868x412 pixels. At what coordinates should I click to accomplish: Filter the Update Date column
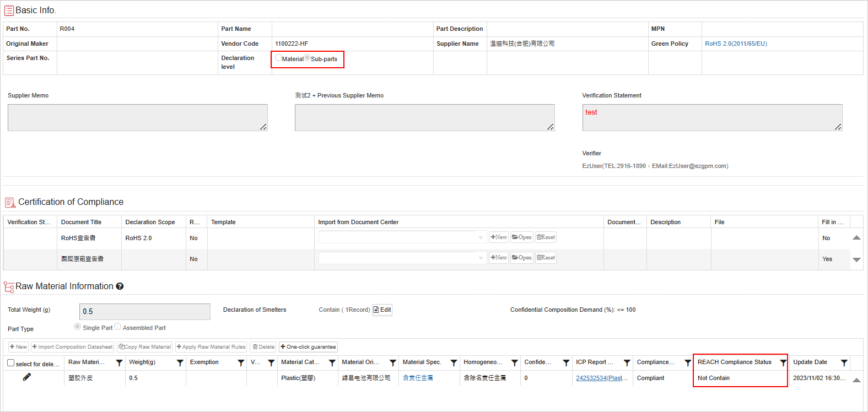coord(844,362)
